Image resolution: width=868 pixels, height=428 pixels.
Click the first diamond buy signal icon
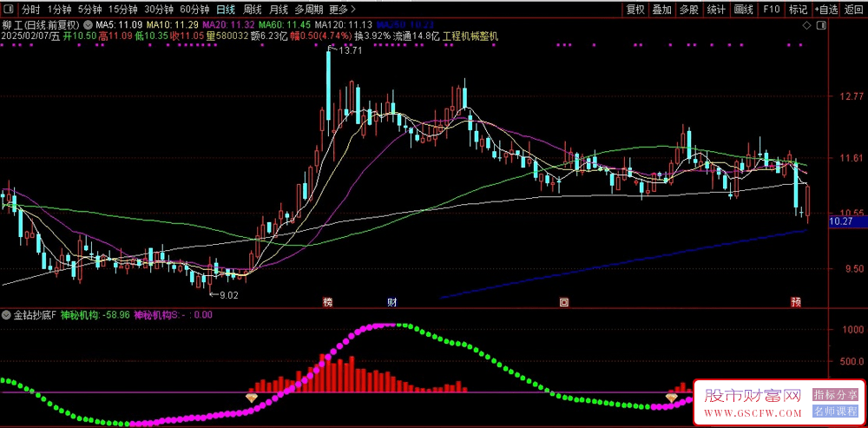click(252, 397)
